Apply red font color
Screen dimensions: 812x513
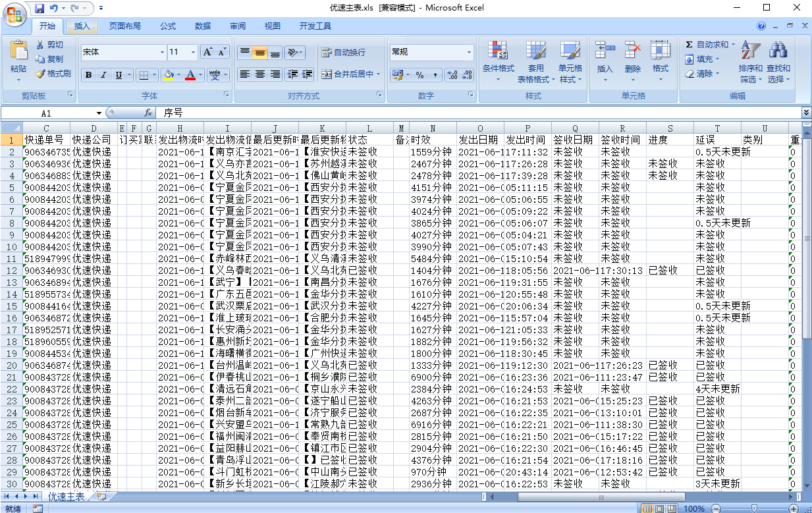(191, 75)
